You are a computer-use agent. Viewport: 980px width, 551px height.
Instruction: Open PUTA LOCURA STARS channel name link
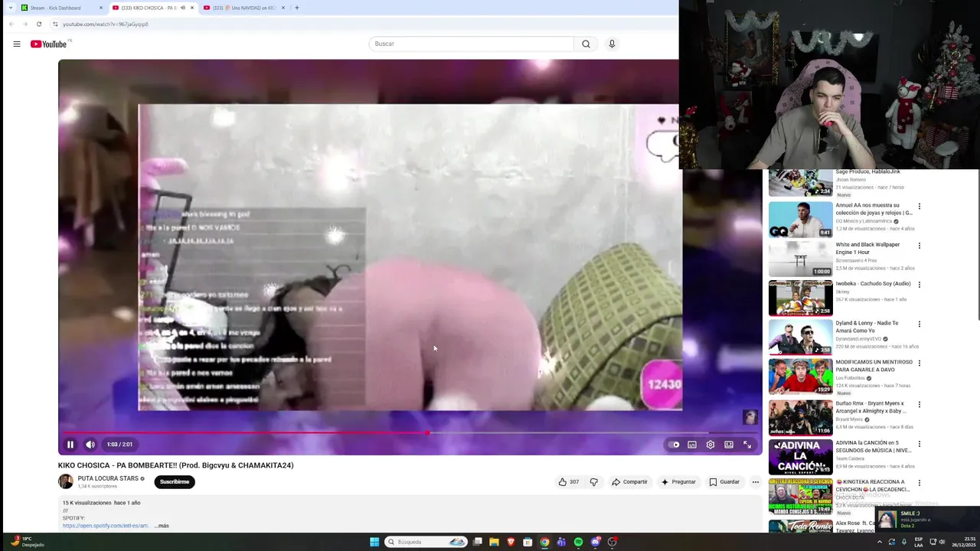click(108, 478)
